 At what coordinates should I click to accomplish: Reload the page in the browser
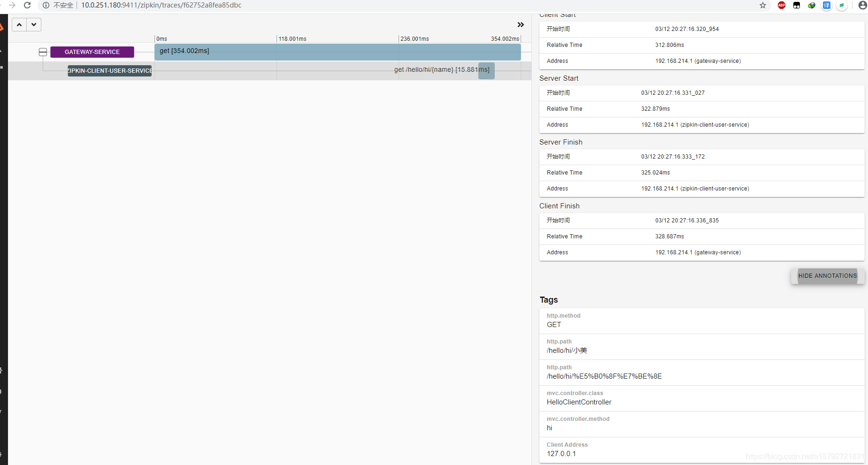pyautogui.click(x=27, y=5)
